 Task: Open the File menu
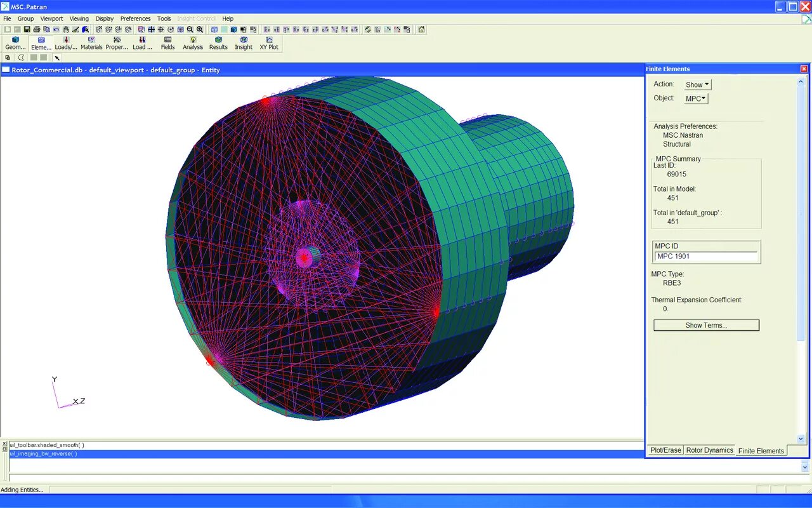pos(7,18)
